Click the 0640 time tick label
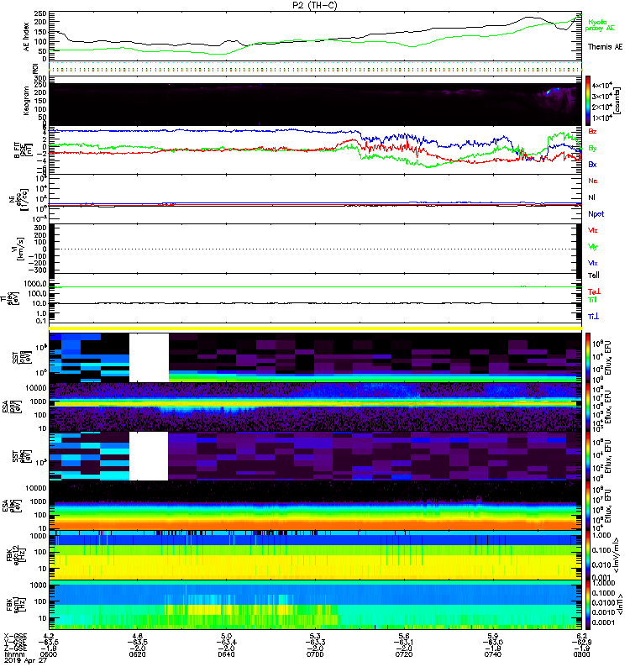The width and height of the screenshot is (630, 672). coord(226,654)
